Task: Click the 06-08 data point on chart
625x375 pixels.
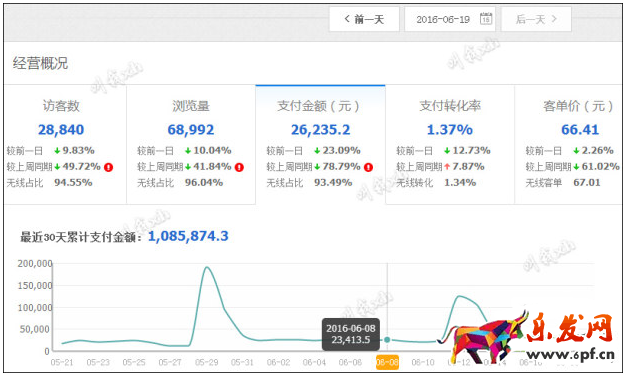Action: coord(387,340)
